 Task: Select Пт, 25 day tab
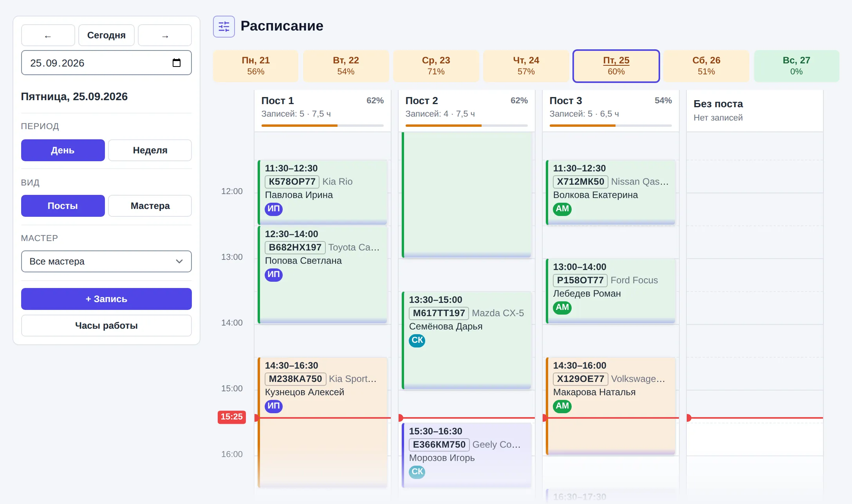tap(616, 66)
